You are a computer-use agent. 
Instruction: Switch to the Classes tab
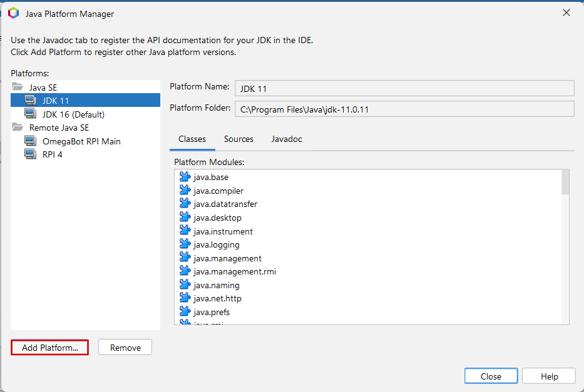tap(192, 139)
